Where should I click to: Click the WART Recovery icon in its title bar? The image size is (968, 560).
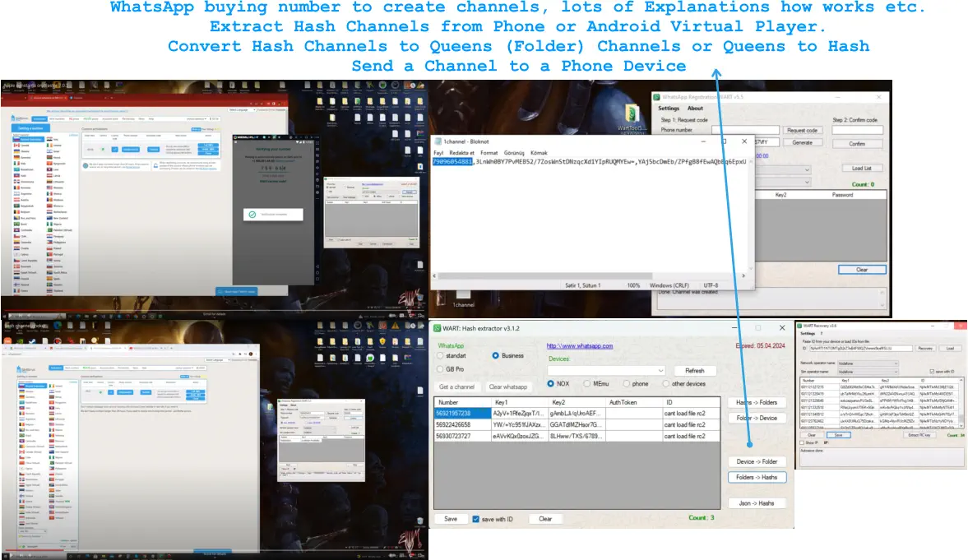pos(800,326)
